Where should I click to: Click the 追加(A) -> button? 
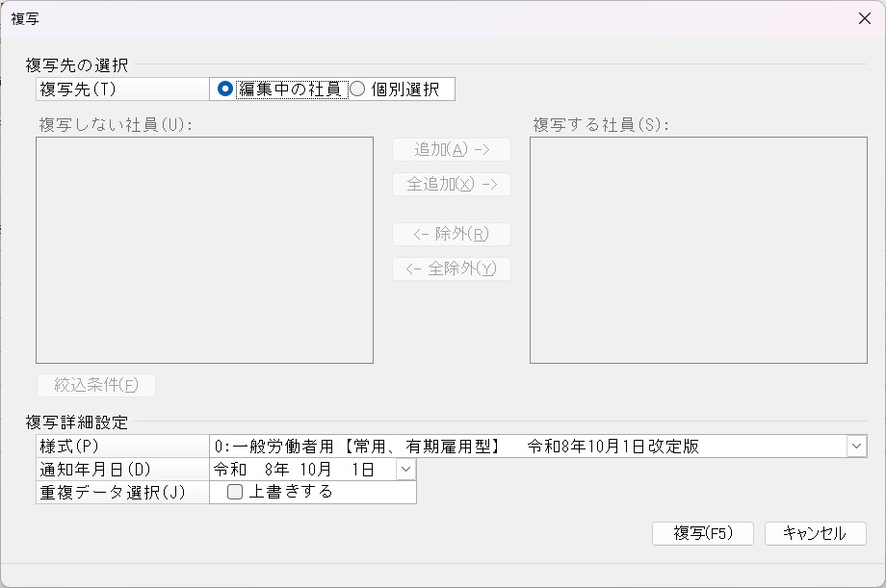[x=452, y=150]
